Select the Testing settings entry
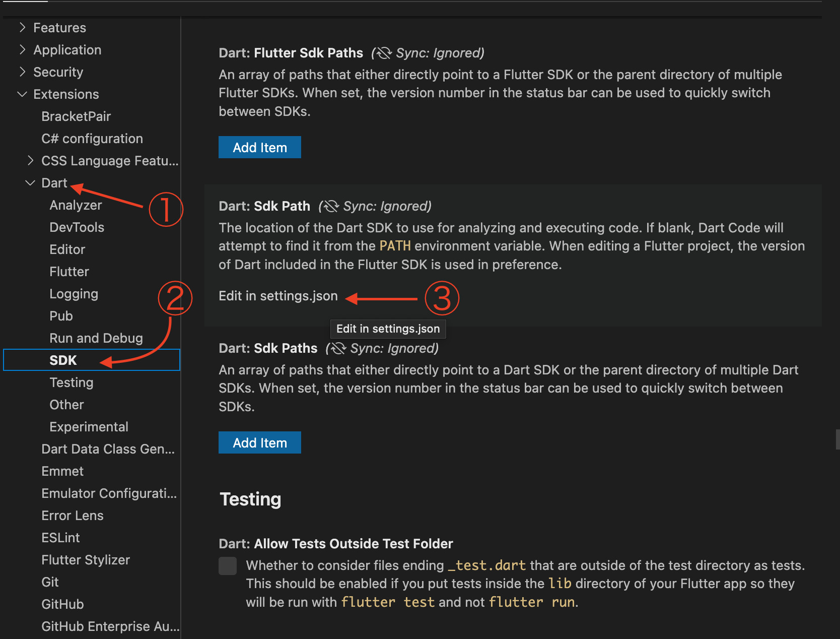Viewport: 840px width, 639px height. point(71,382)
